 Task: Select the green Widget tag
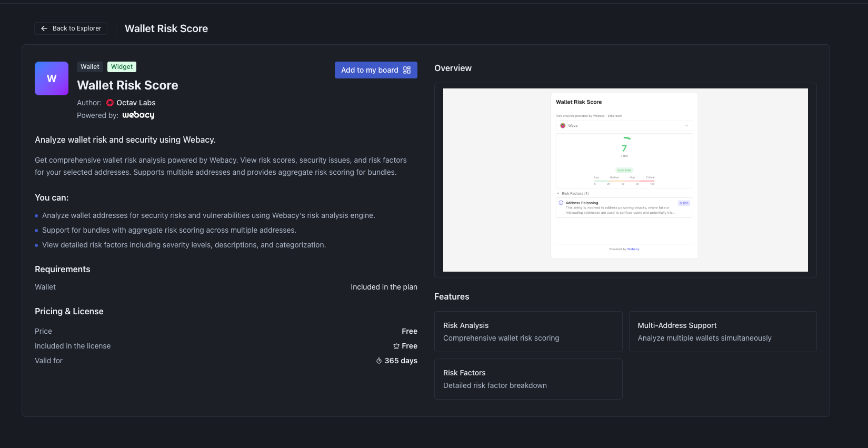tap(122, 67)
